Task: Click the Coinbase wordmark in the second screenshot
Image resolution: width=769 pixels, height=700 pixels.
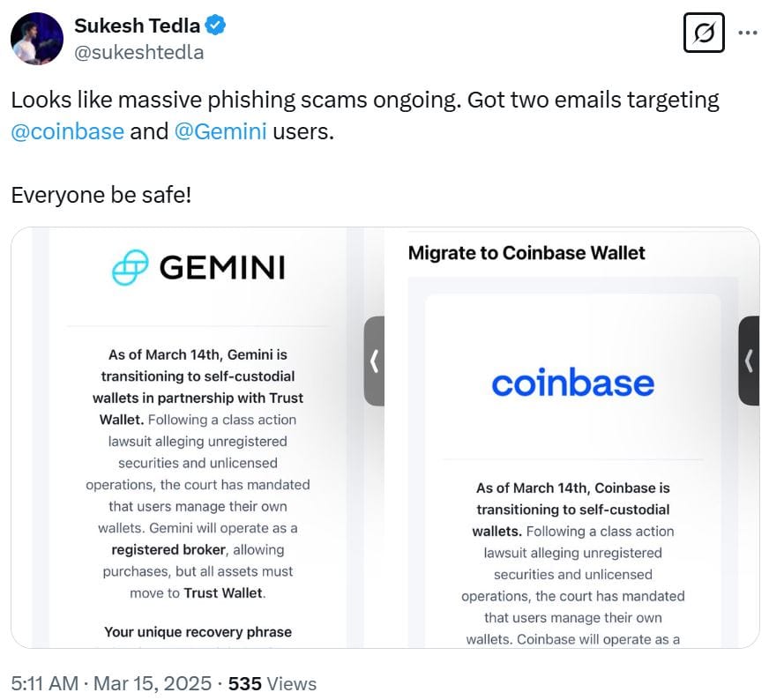Action: click(573, 383)
